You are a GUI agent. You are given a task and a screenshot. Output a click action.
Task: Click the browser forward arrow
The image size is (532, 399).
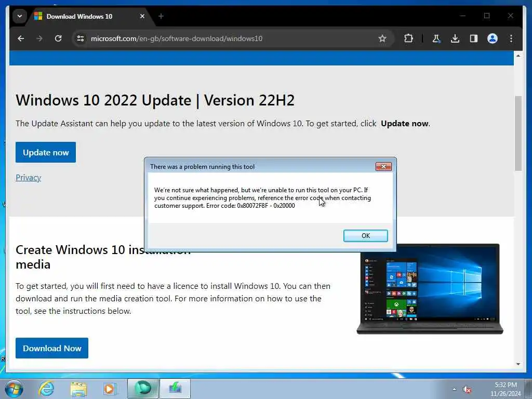(39, 38)
